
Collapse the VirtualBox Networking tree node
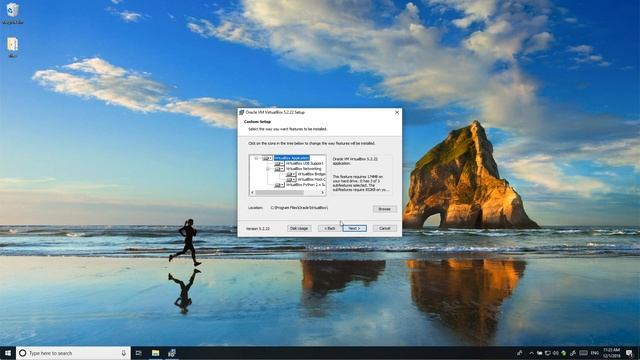pos(268,169)
